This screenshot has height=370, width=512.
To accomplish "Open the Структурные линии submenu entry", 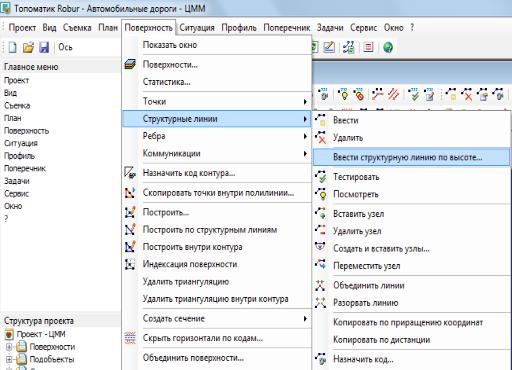I will (x=217, y=119).
